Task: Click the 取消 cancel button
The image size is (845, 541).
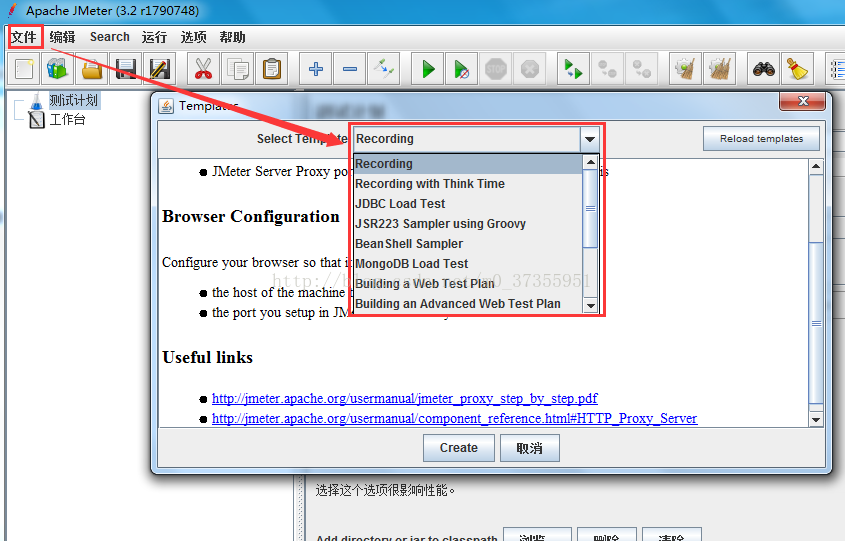Action: (x=530, y=448)
